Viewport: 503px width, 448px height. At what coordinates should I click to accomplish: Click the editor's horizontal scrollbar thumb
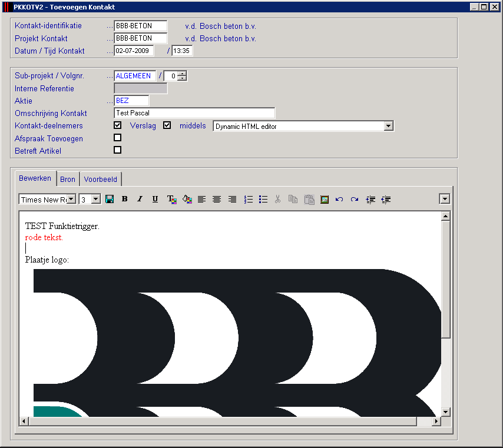click(x=222, y=421)
